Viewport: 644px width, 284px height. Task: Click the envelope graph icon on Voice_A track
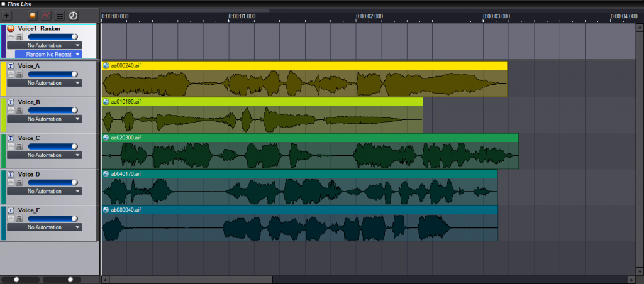click(11, 74)
